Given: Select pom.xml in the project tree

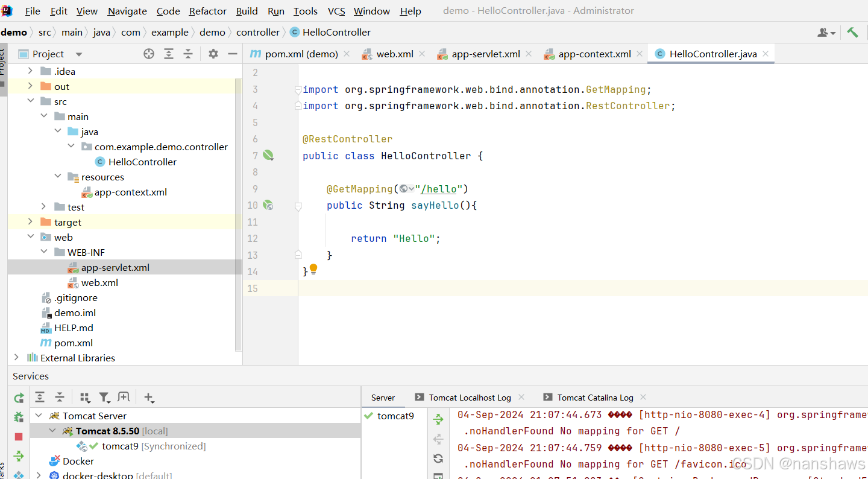Looking at the screenshot, I should click(74, 343).
